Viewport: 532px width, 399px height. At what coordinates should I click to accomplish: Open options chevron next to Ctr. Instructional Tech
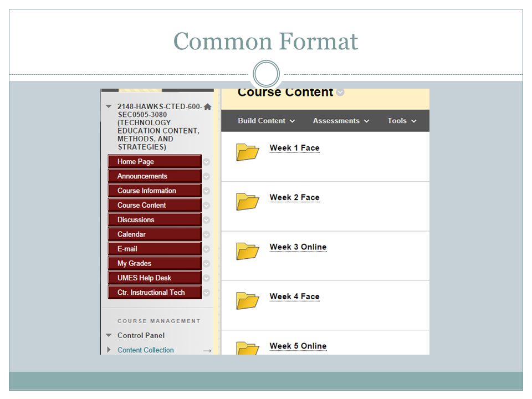(206, 293)
